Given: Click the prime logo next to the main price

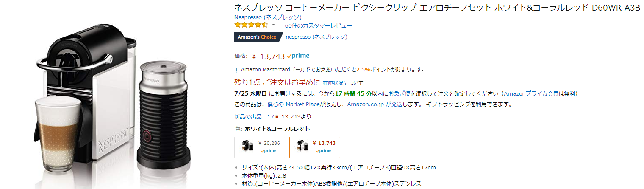Looking at the screenshot, I should 298,56.
